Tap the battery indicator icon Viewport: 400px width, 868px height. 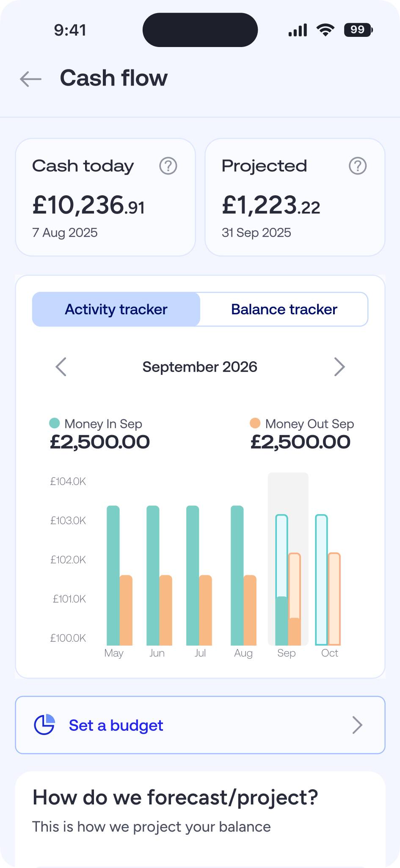click(x=358, y=30)
